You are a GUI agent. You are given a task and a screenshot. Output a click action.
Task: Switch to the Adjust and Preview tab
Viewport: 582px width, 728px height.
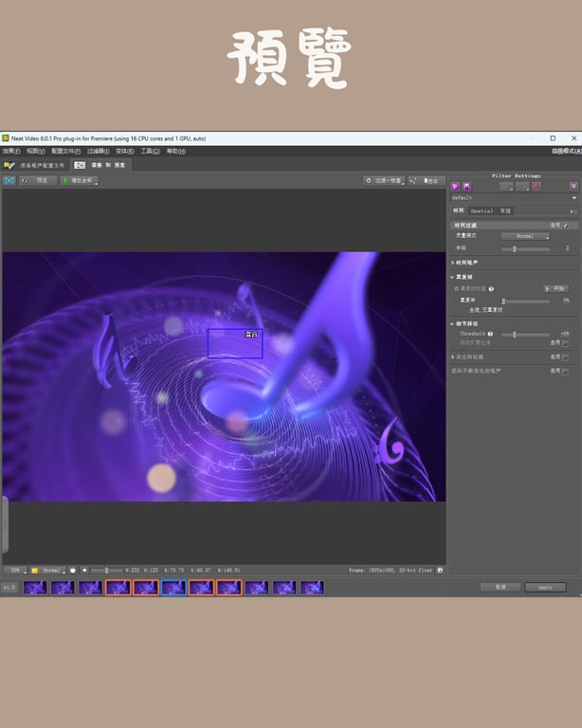tap(101, 165)
